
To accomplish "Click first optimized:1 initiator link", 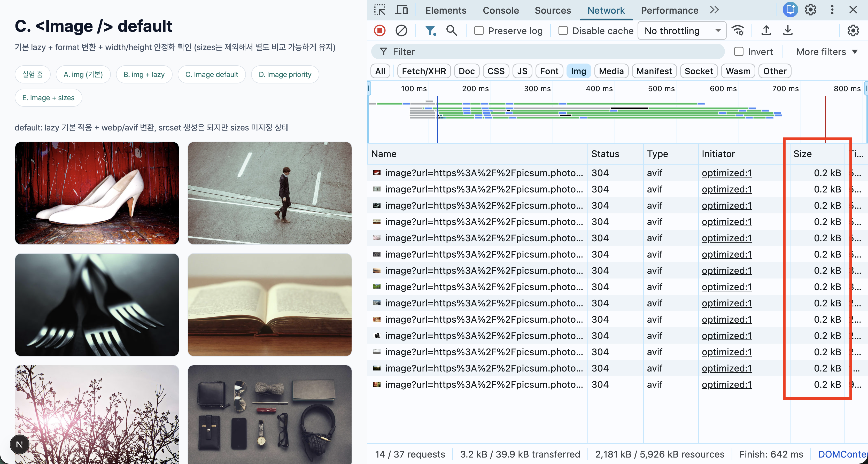I will click(726, 173).
